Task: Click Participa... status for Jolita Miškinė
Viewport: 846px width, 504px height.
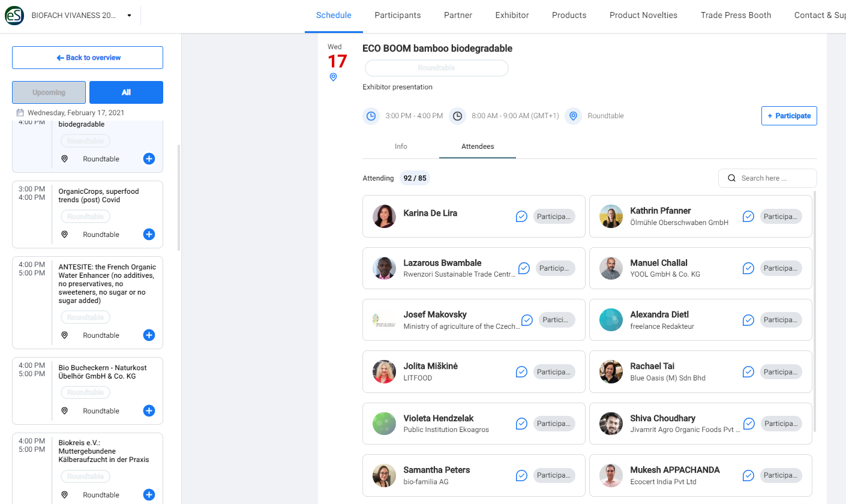Action: click(554, 372)
